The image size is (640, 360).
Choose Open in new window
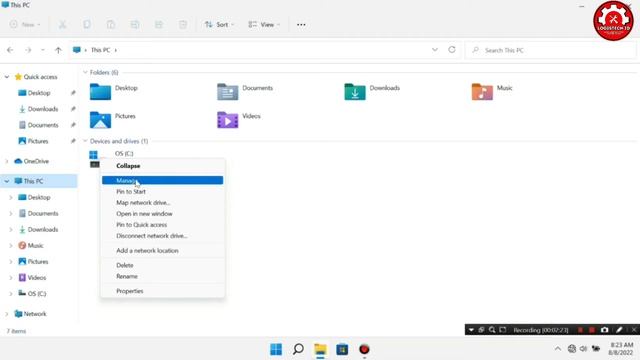pos(162,213)
